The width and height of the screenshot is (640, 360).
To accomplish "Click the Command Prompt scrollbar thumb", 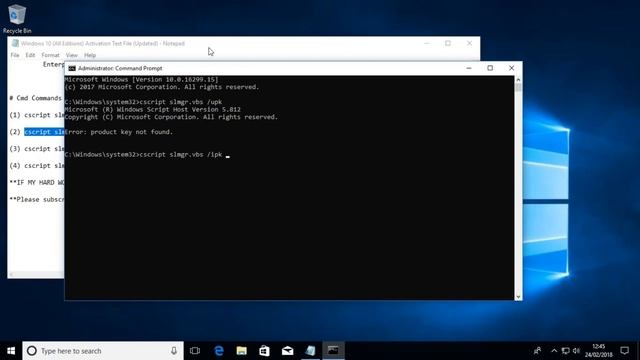I will pyautogui.click(x=518, y=88).
